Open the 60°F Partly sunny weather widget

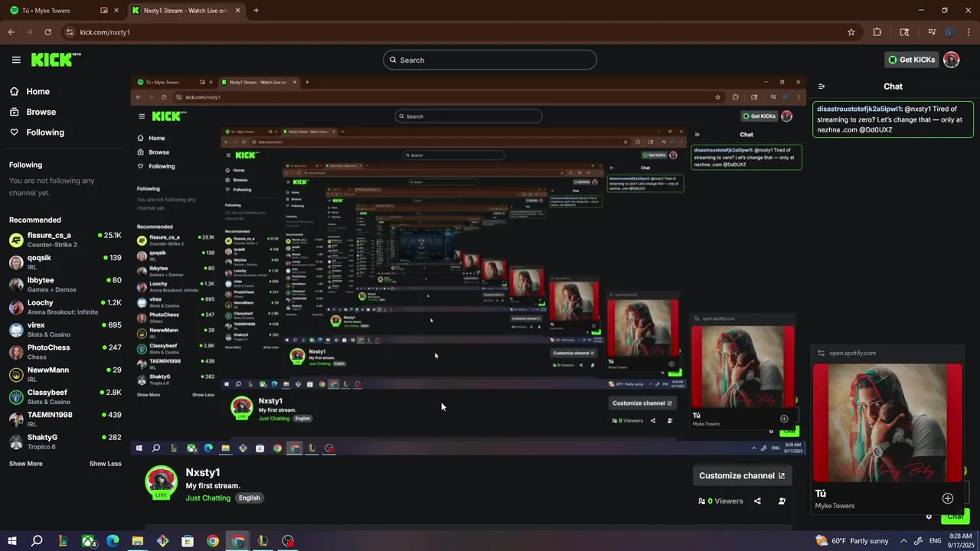[852, 541]
